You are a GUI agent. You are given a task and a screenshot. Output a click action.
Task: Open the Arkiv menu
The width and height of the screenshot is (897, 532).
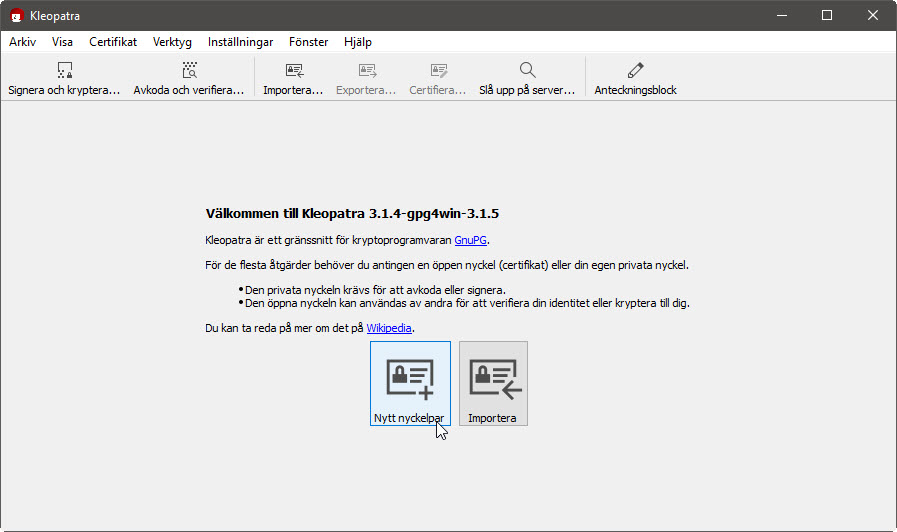click(22, 42)
